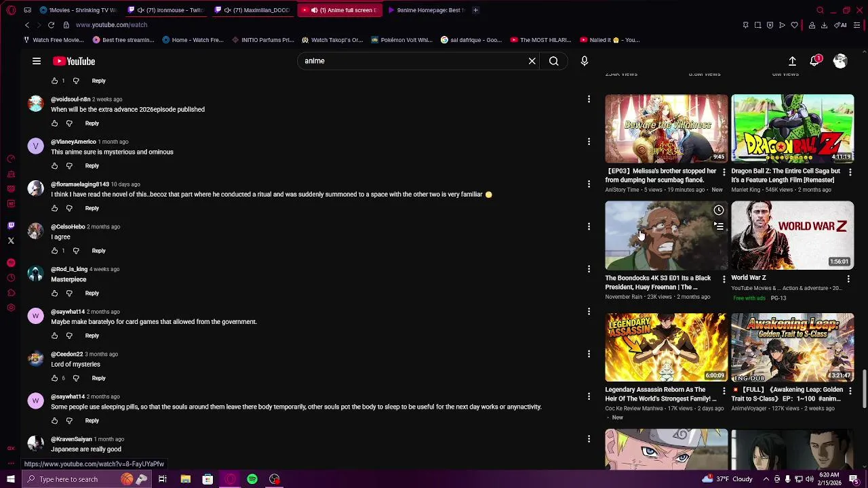
Task: Open Pokémon Volt Whi... bookmark
Action: tap(401, 40)
